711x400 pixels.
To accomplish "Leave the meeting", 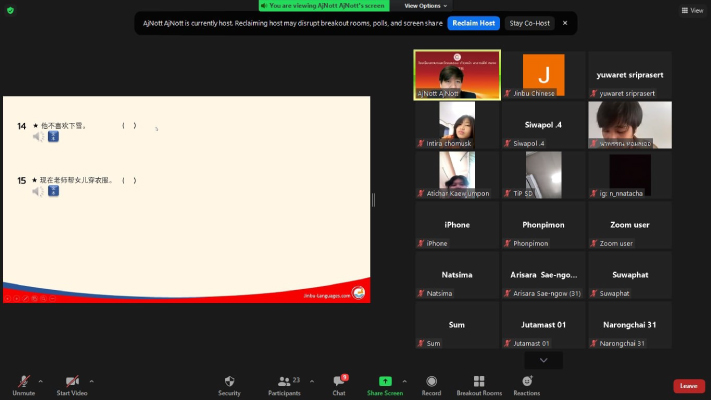I will click(x=688, y=386).
